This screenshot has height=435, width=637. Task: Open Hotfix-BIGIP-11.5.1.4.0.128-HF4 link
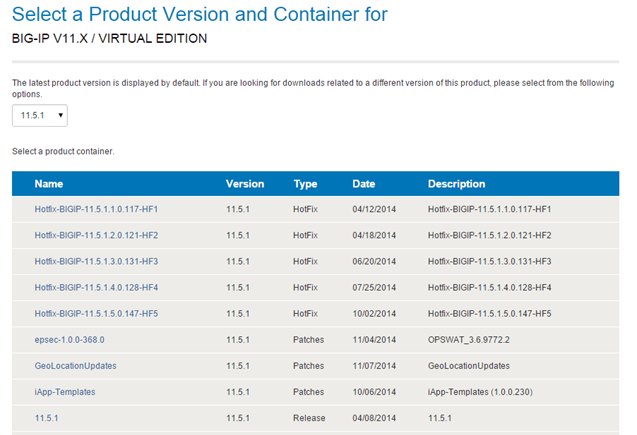pyautogui.click(x=96, y=288)
